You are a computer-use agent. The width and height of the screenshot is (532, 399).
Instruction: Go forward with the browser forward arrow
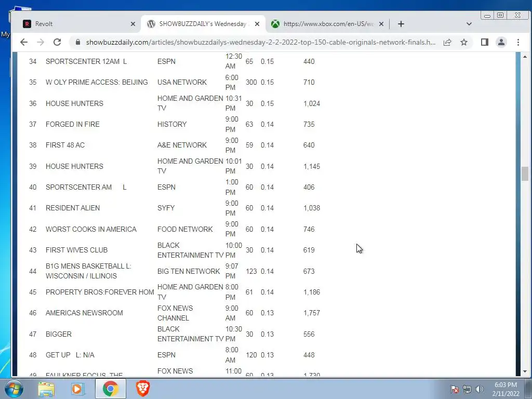[41, 42]
